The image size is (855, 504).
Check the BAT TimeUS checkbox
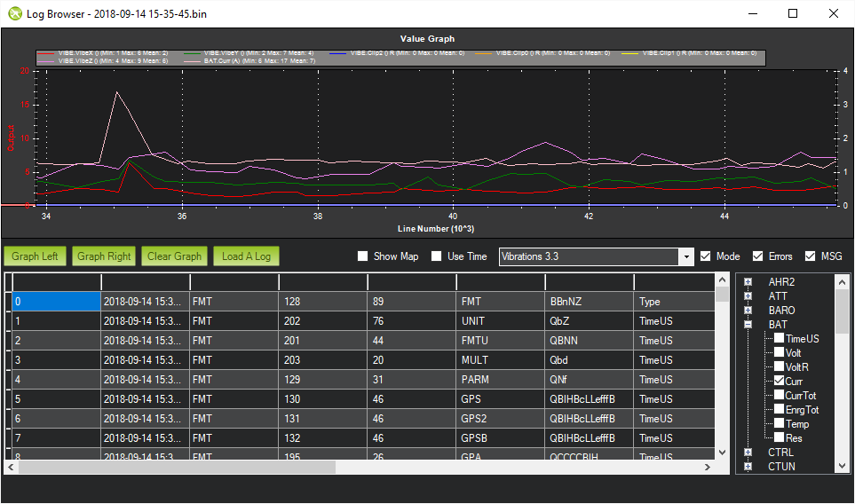click(780, 338)
